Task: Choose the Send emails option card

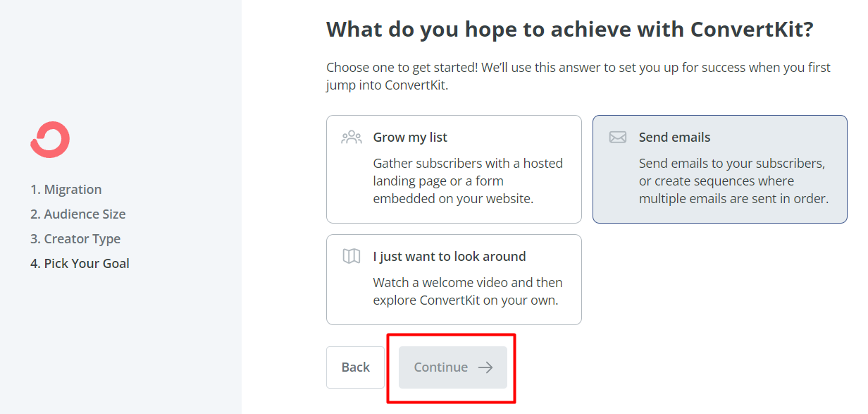Action: [719, 169]
